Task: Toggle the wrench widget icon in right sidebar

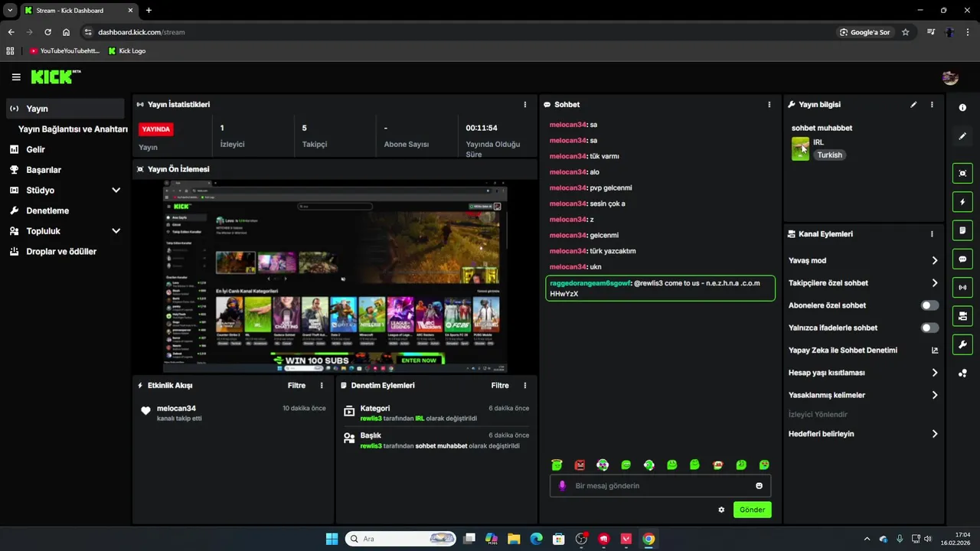Action: click(x=962, y=344)
